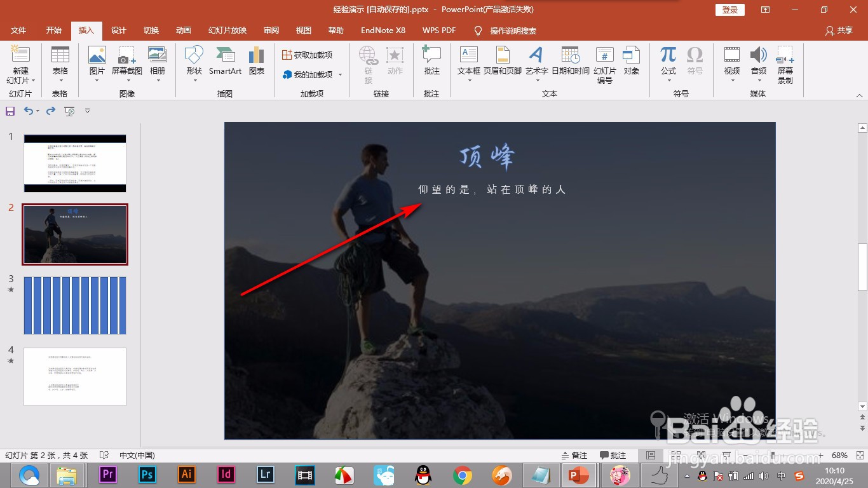Expand the 我的加载项 dropdown arrow

pyautogui.click(x=340, y=75)
